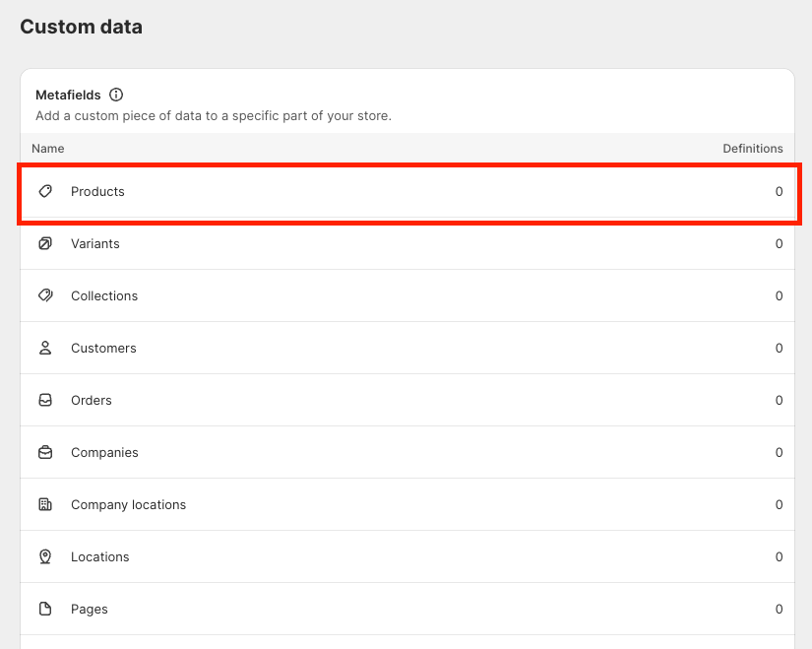This screenshot has height=649, width=812.
Task: Open the Pages text label
Action: point(89,609)
